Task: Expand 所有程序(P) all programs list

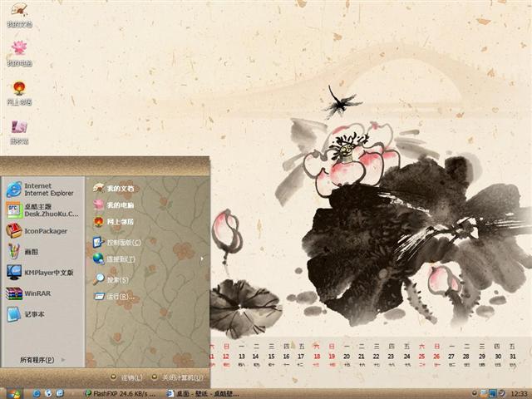Action: (42, 360)
